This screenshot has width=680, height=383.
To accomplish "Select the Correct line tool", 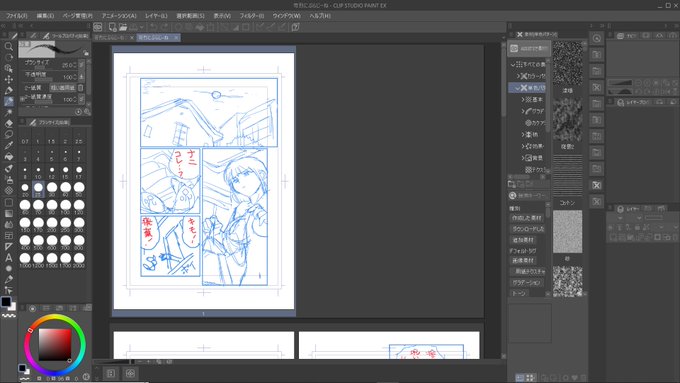I will pos(8,290).
